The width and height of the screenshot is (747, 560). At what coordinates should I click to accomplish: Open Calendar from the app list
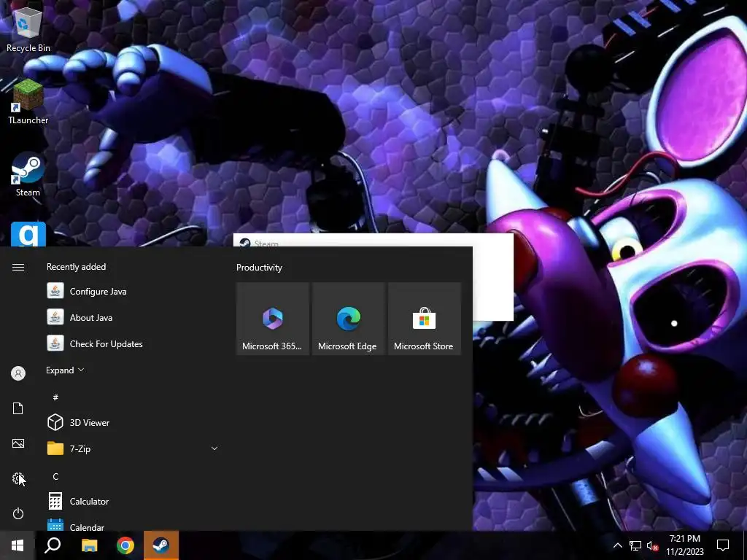133,524
